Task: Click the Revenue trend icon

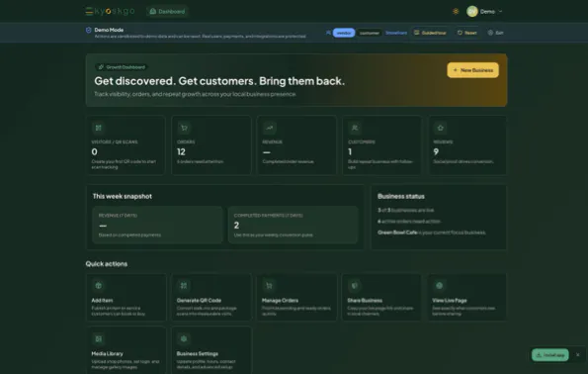Action: click(x=269, y=128)
